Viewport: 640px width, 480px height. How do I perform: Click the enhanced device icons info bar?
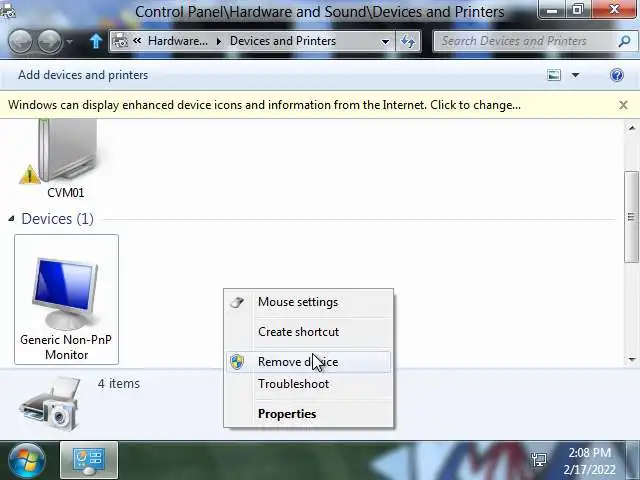(x=264, y=105)
